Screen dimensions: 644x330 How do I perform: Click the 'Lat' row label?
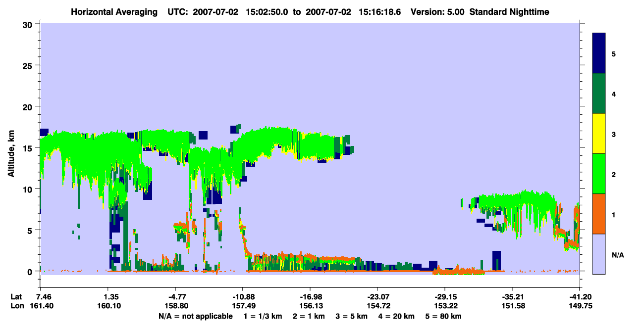tap(16, 297)
